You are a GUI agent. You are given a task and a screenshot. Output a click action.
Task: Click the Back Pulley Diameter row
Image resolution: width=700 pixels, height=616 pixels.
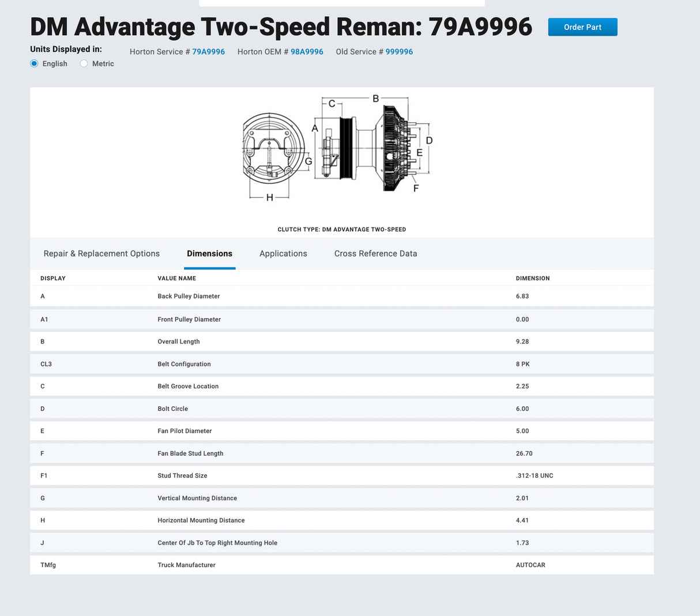click(x=341, y=296)
